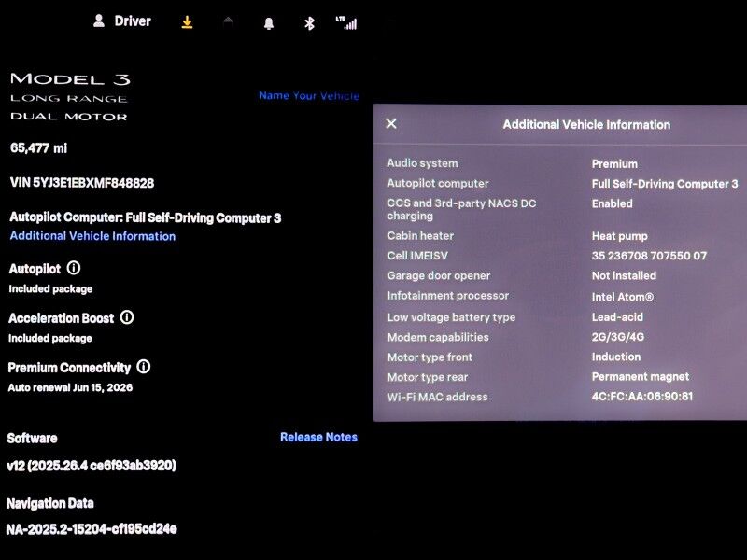Open Bluetooth settings icon
Viewport: 747px width, 560px height.
coord(309,23)
